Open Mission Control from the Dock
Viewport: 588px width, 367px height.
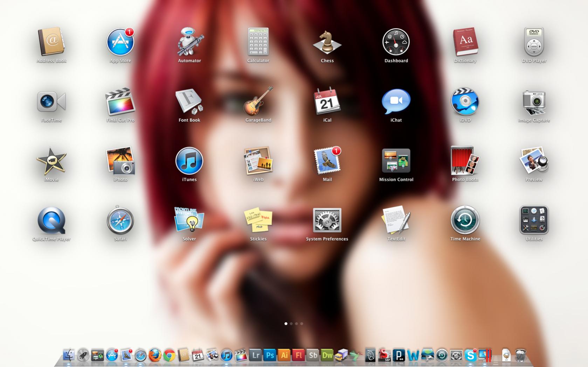click(x=97, y=355)
